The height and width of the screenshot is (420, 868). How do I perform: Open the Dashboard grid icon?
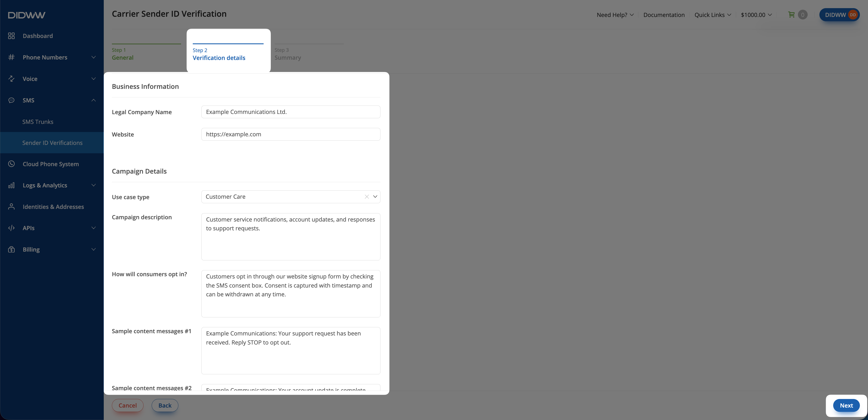(x=12, y=36)
